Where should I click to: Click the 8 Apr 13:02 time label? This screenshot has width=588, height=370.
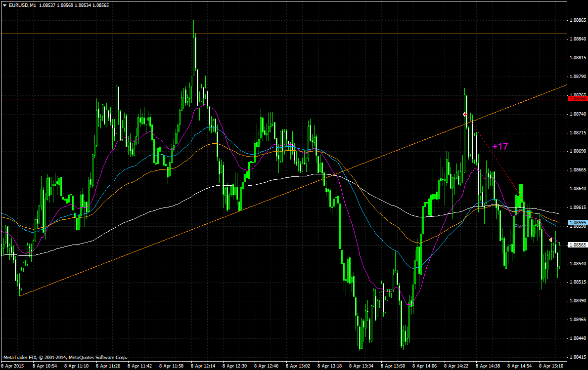pyautogui.click(x=298, y=366)
